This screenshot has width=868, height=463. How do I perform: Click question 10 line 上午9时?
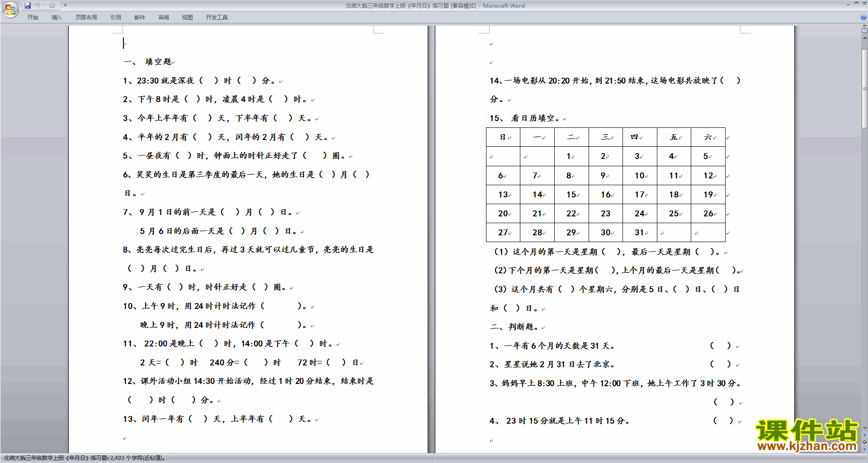click(216, 306)
